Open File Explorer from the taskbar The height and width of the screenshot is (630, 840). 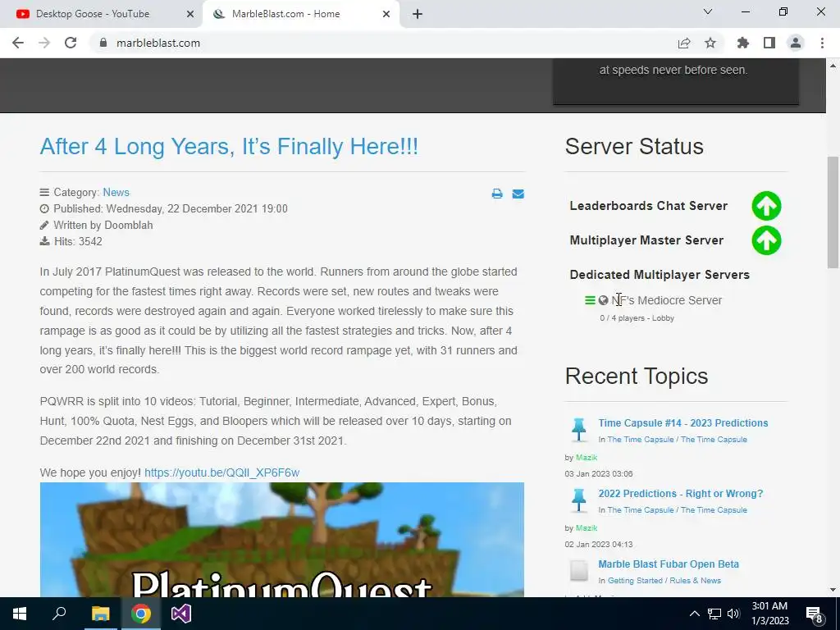click(x=100, y=614)
